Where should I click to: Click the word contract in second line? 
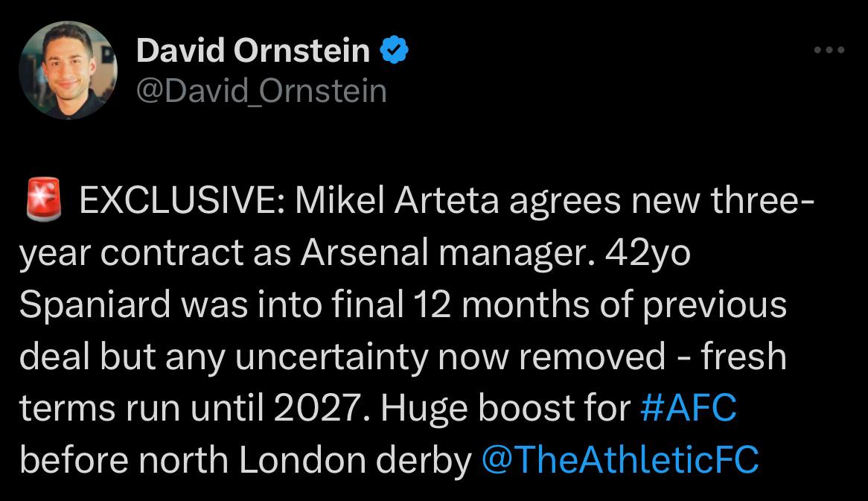pyautogui.click(x=172, y=254)
